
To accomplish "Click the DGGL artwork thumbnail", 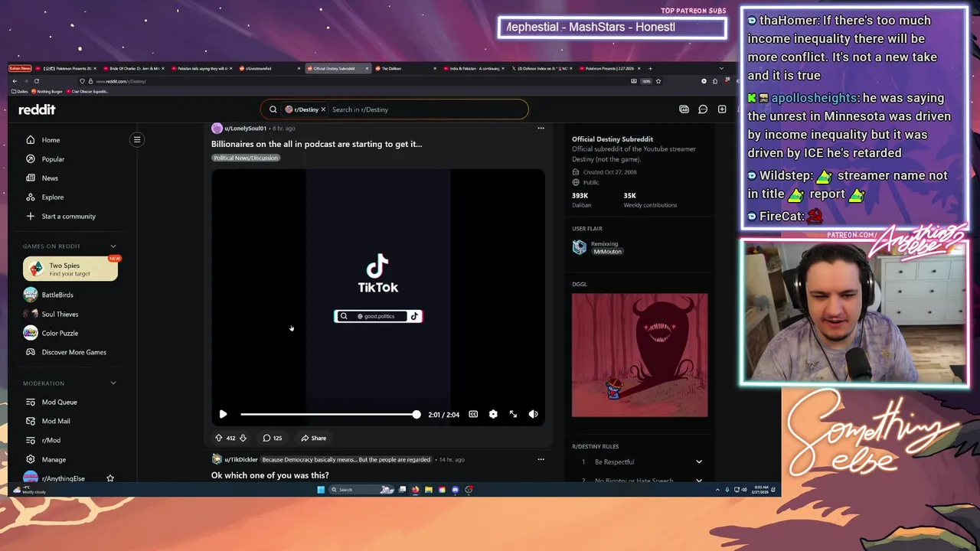I will coord(639,355).
